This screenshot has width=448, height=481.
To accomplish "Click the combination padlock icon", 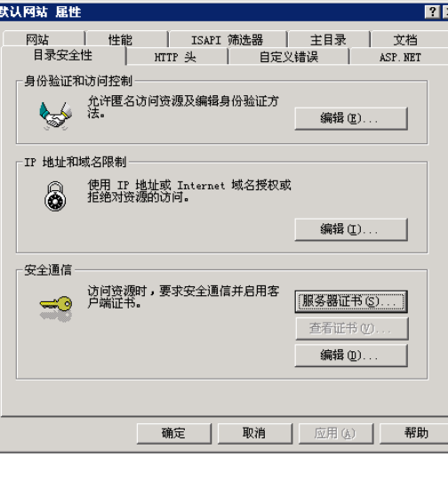I will pyautogui.click(x=55, y=196).
